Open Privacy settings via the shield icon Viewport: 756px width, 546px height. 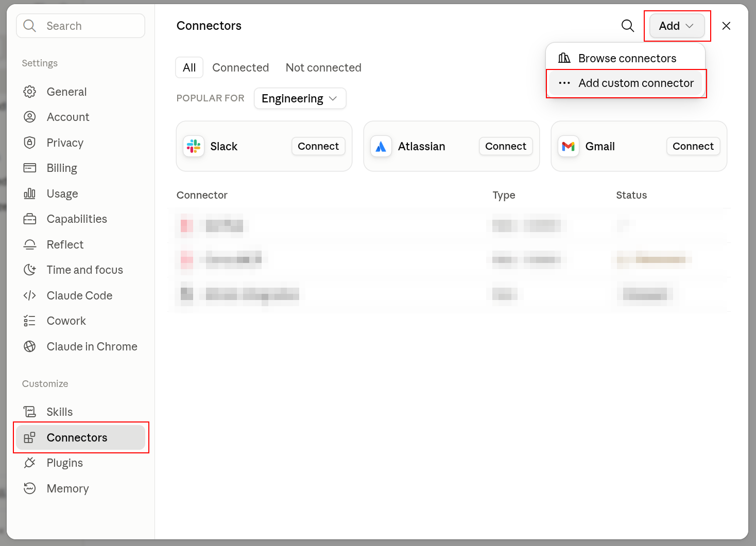[x=30, y=143]
